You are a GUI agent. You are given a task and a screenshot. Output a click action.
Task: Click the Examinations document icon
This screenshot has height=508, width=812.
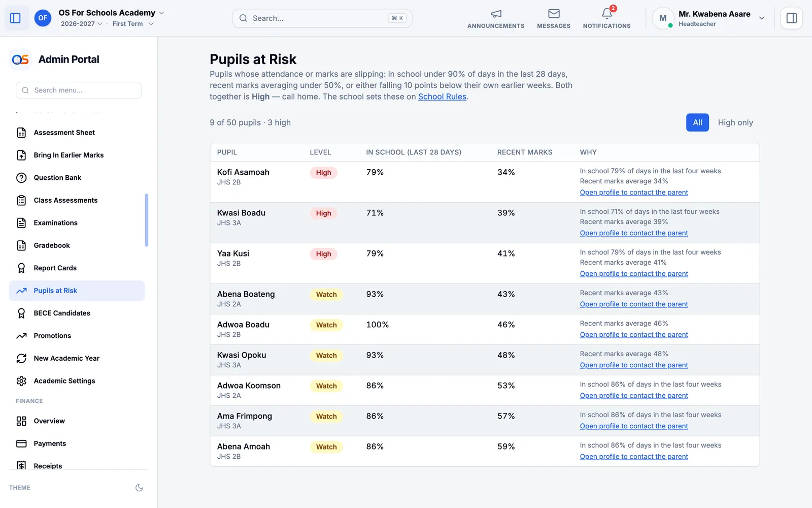pyautogui.click(x=21, y=223)
